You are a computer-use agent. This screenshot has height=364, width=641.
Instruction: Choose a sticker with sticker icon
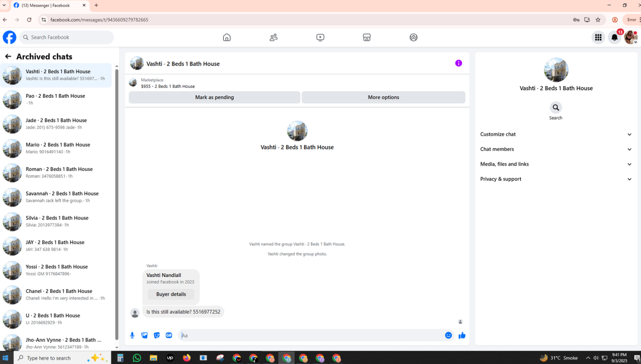[157, 335]
